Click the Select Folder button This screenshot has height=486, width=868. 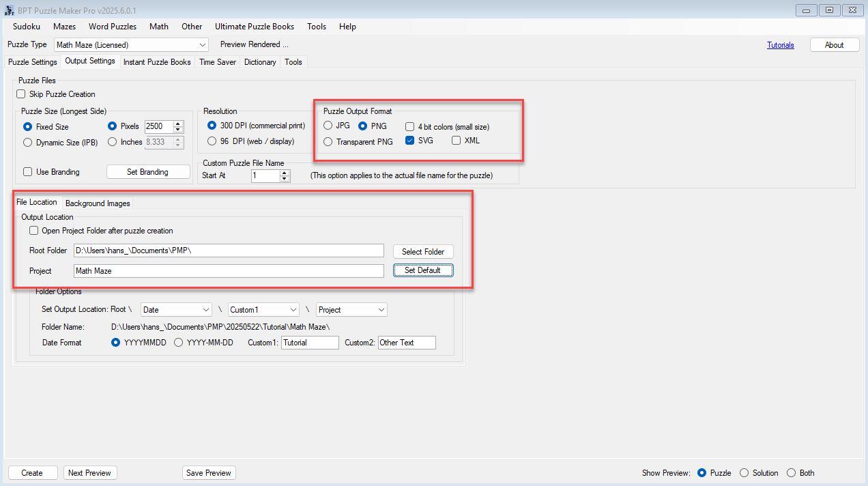coord(423,252)
